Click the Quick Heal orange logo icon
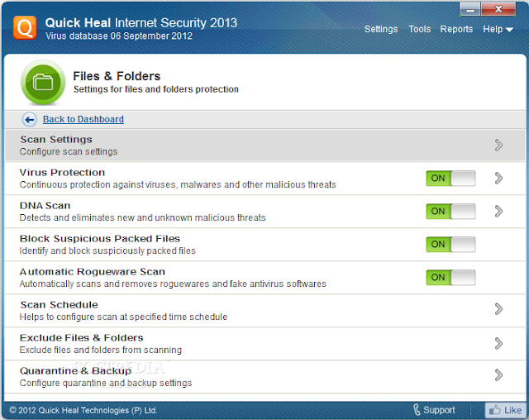This screenshot has width=529, height=420. click(x=24, y=28)
